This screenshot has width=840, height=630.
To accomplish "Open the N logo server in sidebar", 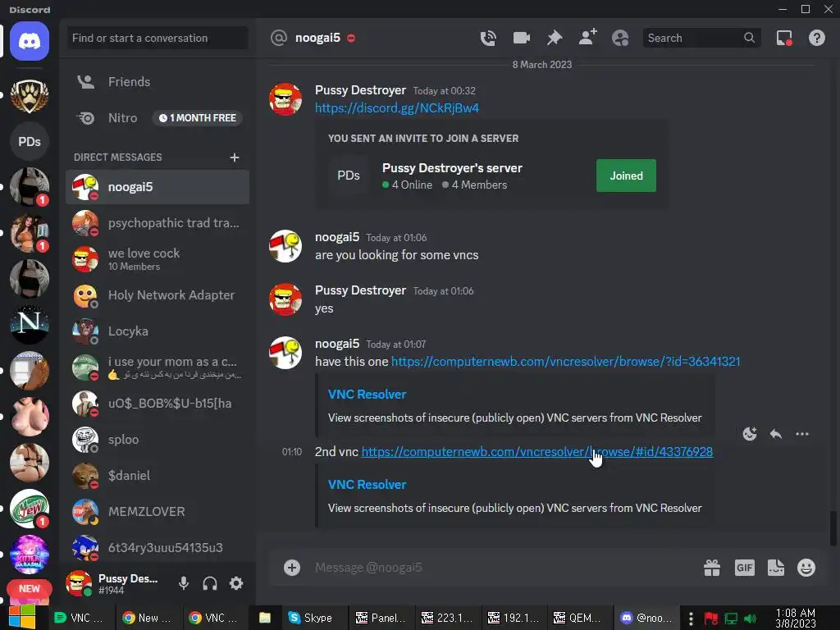I will [30, 324].
